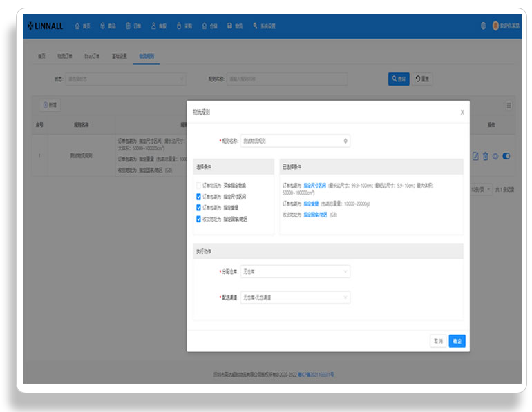Click the user avatar in header

point(495,26)
